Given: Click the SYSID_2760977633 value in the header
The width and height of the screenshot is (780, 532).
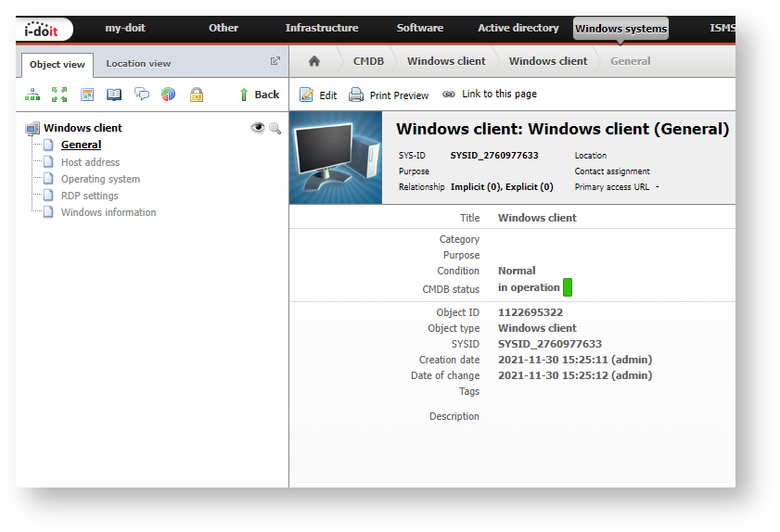Looking at the screenshot, I should (x=494, y=156).
